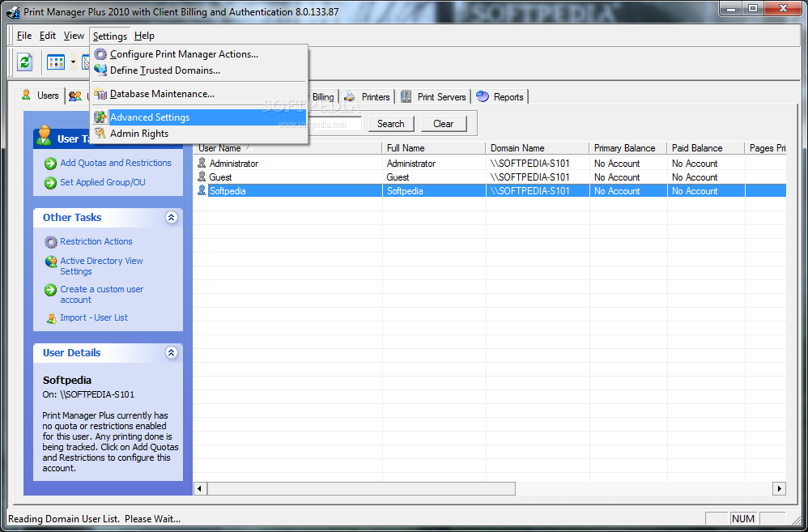Image resolution: width=808 pixels, height=532 pixels.
Task: Click the Import - User List icon
Action: tap(51, 318)
